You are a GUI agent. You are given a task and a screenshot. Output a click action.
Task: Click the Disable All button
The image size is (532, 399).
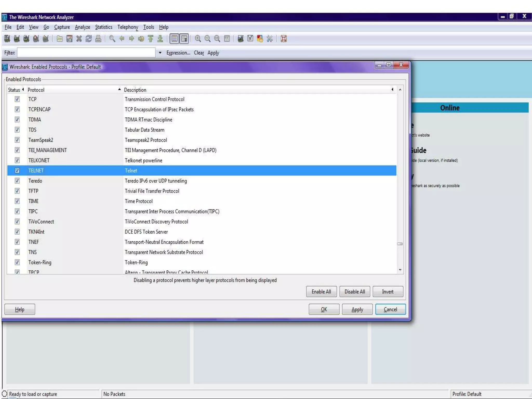[x=355, y=292]
